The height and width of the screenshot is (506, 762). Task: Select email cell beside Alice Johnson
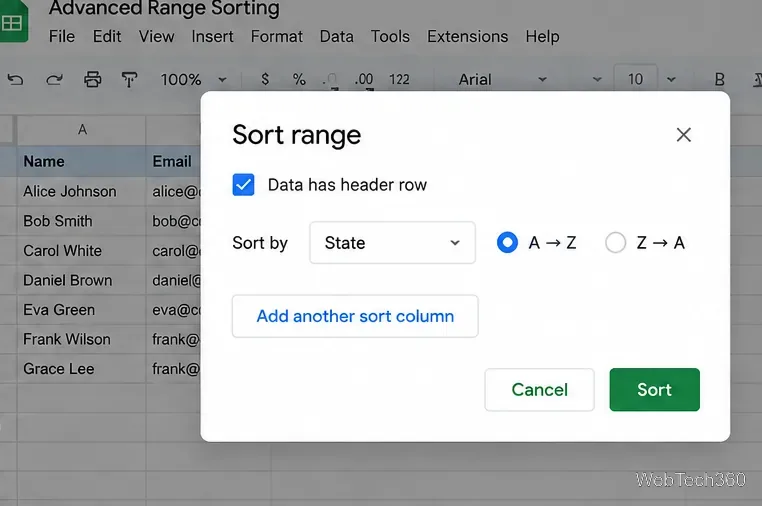point(173,192)
